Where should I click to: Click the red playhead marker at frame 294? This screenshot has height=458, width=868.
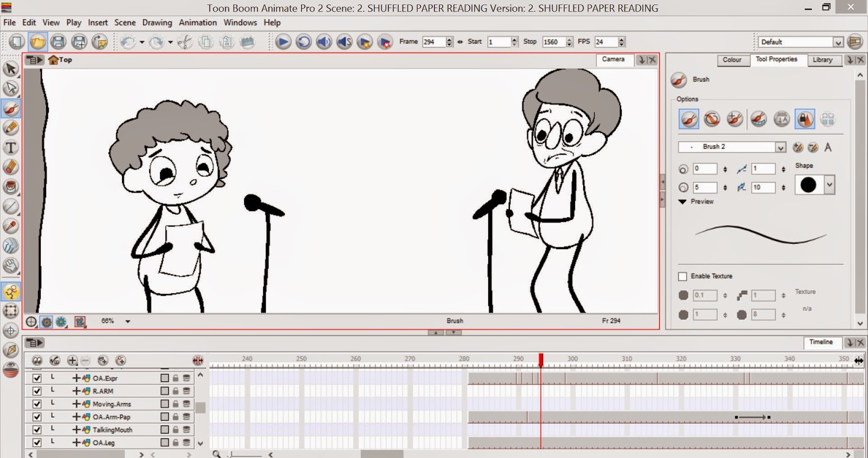541,360
